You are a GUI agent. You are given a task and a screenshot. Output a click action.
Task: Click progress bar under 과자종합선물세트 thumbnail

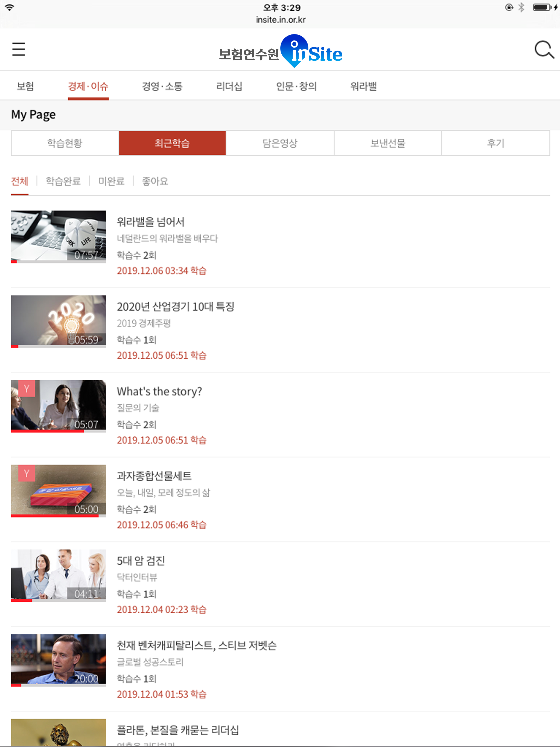[59, 516]
